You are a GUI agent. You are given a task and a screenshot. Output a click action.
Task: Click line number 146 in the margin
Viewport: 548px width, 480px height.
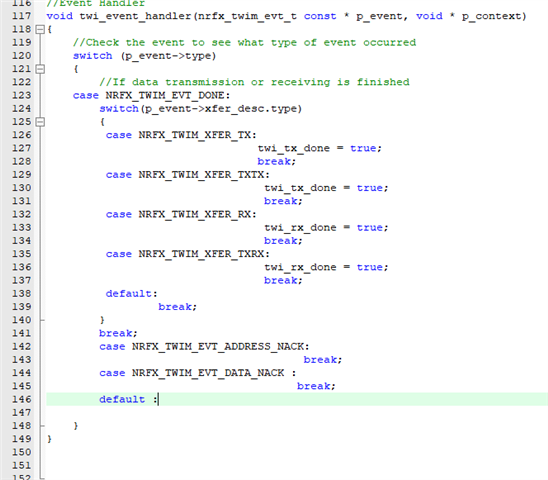point(22,399)
